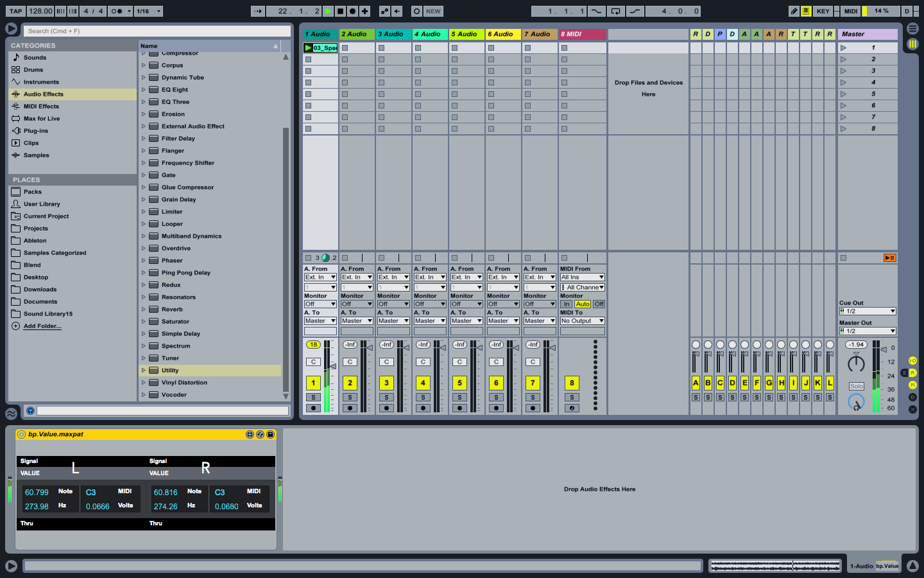Deactivate track 5 using its yellow activator
Viewport: 924px width, 578px height.
coord(459,383)
